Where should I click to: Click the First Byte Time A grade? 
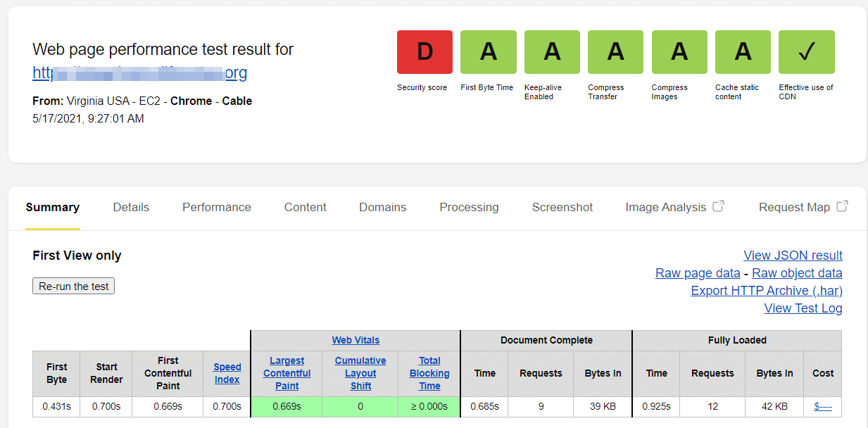488,52
